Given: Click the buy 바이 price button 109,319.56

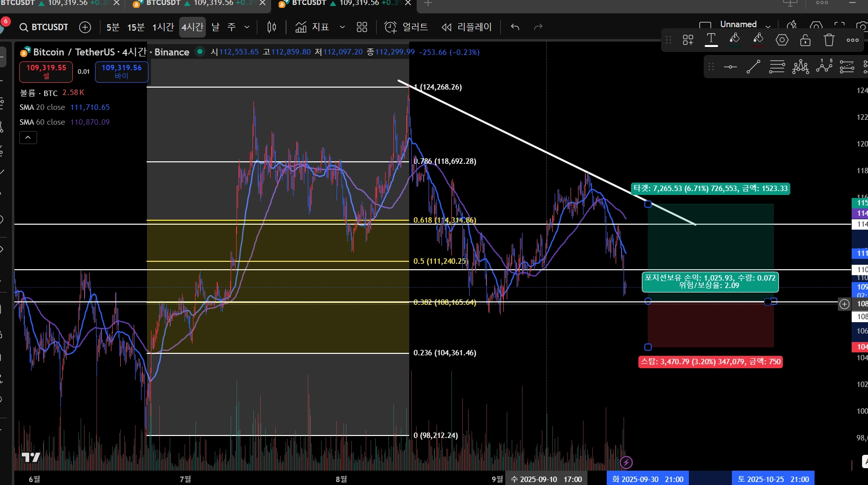Looking at the screenshot, I should [122, 72].
